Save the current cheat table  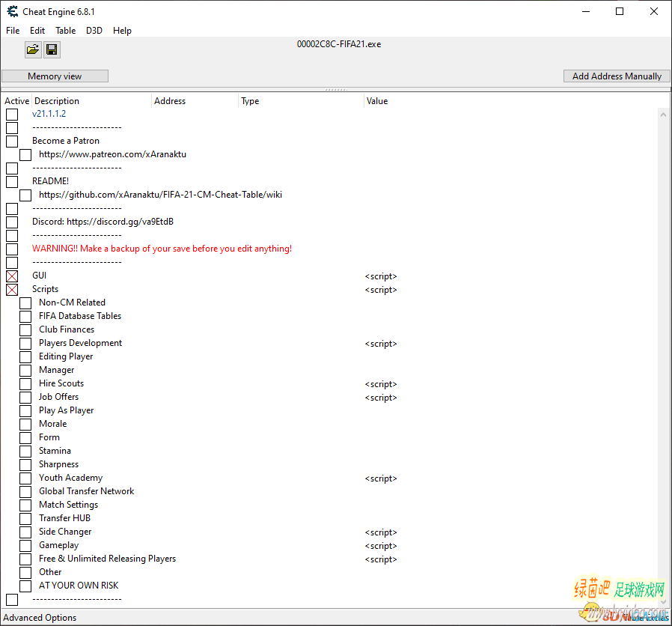point(52,49)
